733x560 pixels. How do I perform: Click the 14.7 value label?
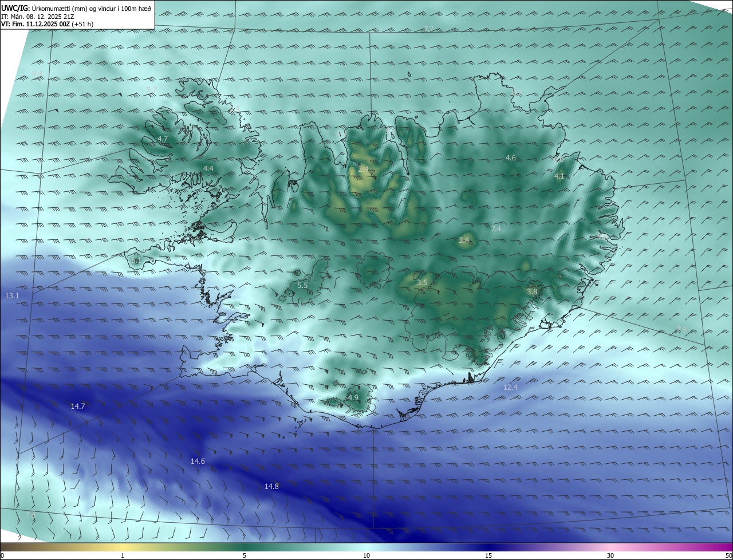pyautogui.click(x=78, y=406)
